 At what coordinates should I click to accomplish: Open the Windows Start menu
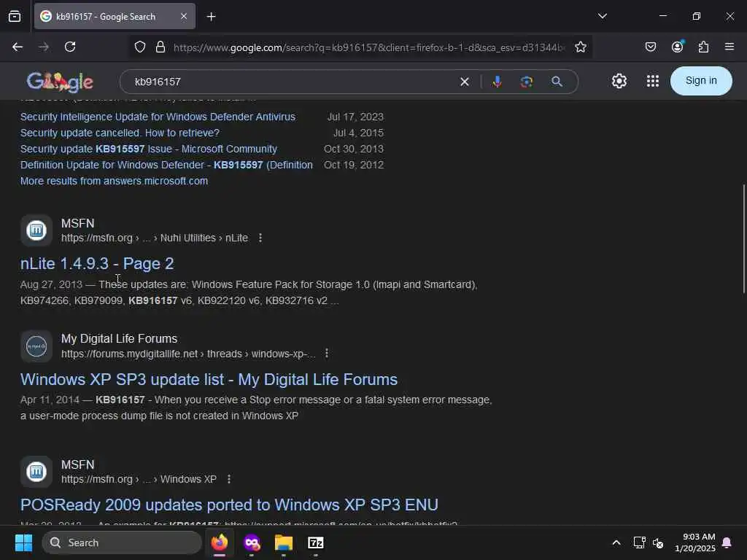click(23, 542)
